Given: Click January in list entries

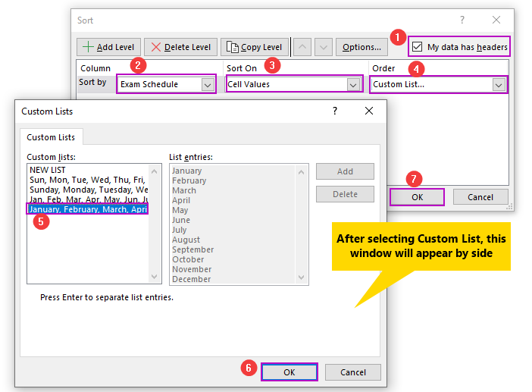Looking at the screenshot, I should point(187,171).
